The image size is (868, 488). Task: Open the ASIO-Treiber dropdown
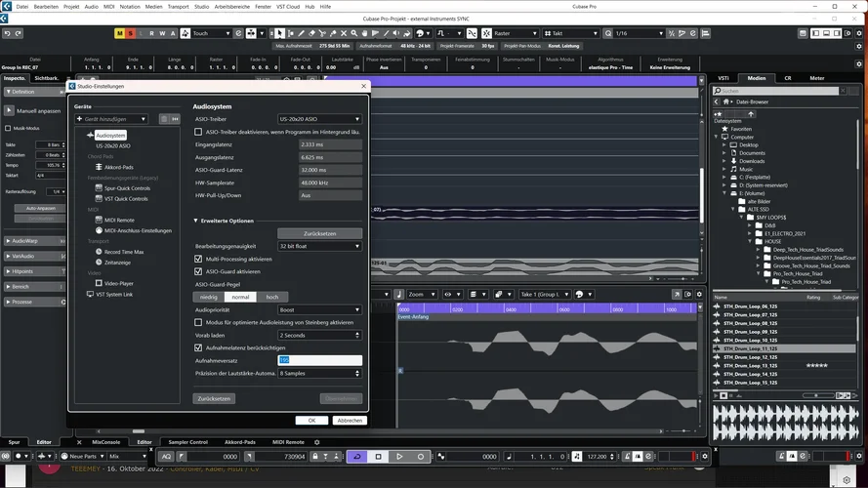coord(319,119)
